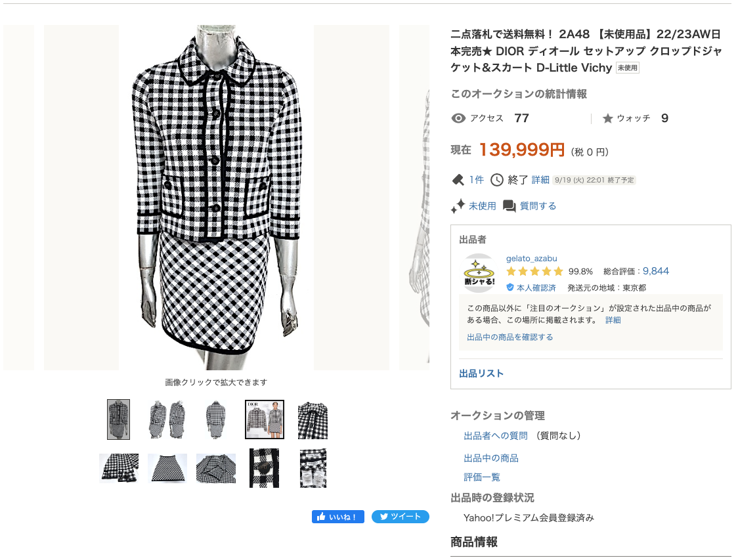Click the 9,844 overall rating link
Screen dimensions: 738x560
pyautogui.click(x=655, y=271)
